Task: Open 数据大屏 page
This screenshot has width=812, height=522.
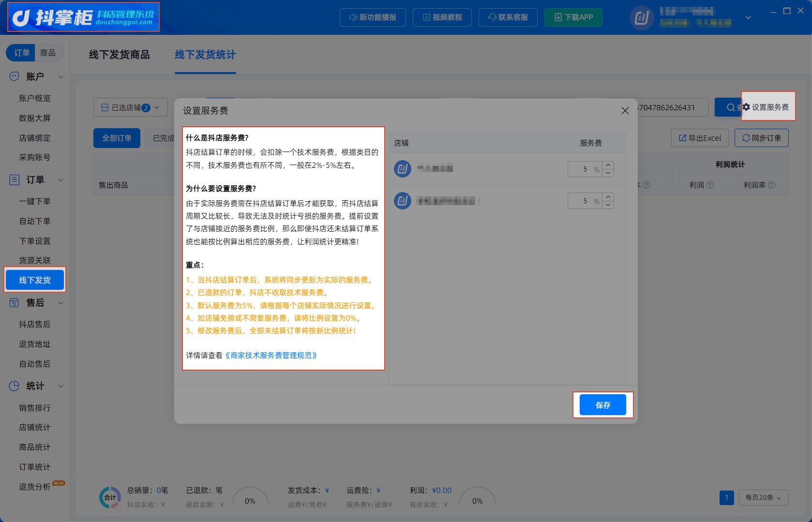Action: (35, 118)
